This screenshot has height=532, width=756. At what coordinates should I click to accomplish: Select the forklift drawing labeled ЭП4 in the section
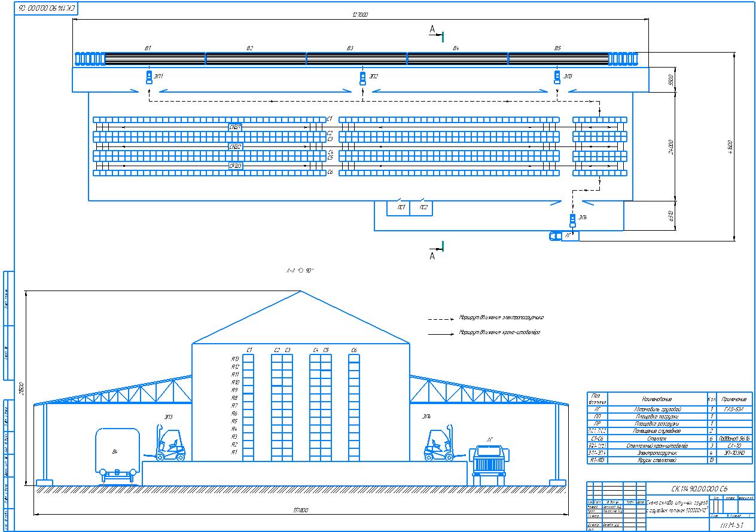[444, 444]
